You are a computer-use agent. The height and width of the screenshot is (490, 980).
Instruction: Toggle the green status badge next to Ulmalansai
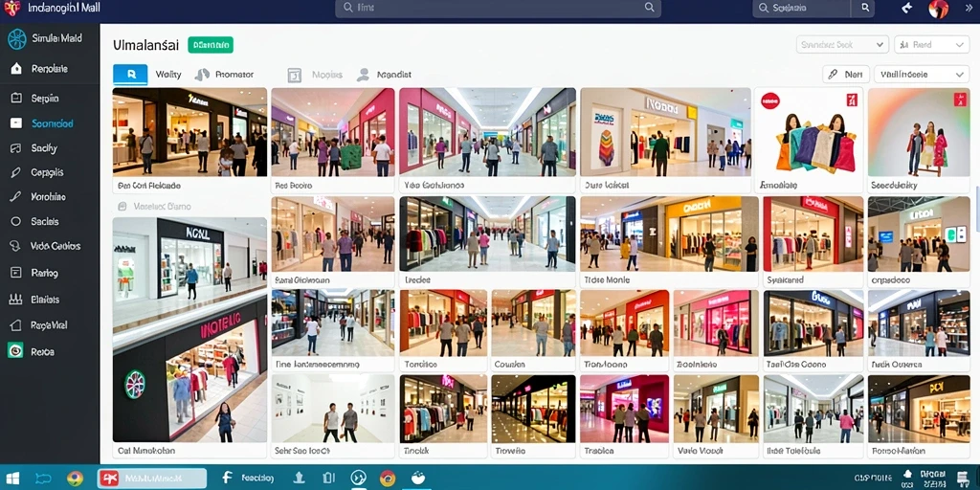pos(210,45)
